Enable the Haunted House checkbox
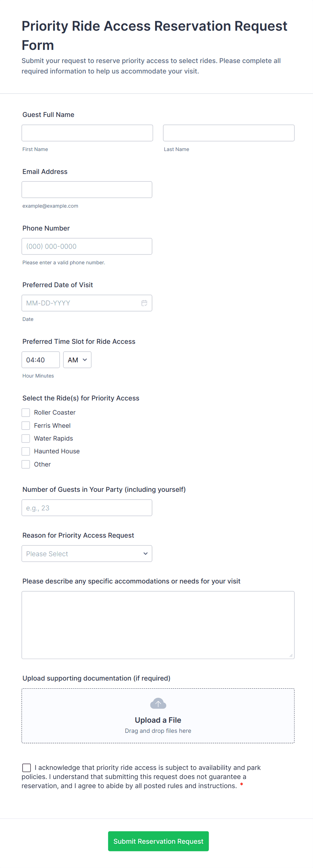The image size is (313, 868). tap(26, 451)
